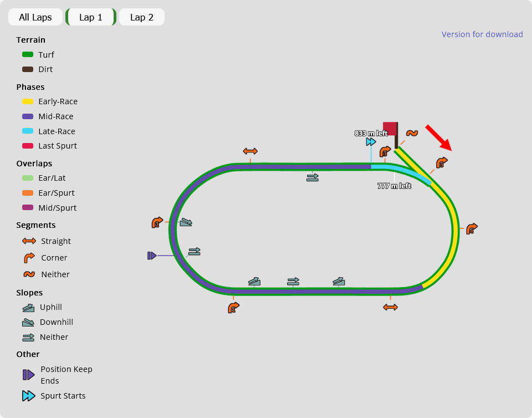Click the Straight legend icon
The image size is (532, 418).
(x=29, y=241)
